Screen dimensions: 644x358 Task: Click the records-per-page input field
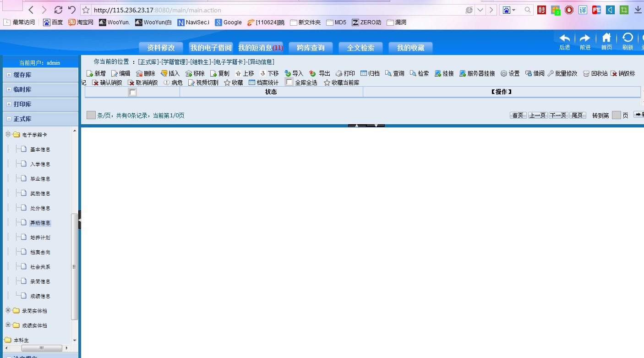coord(91,115)
